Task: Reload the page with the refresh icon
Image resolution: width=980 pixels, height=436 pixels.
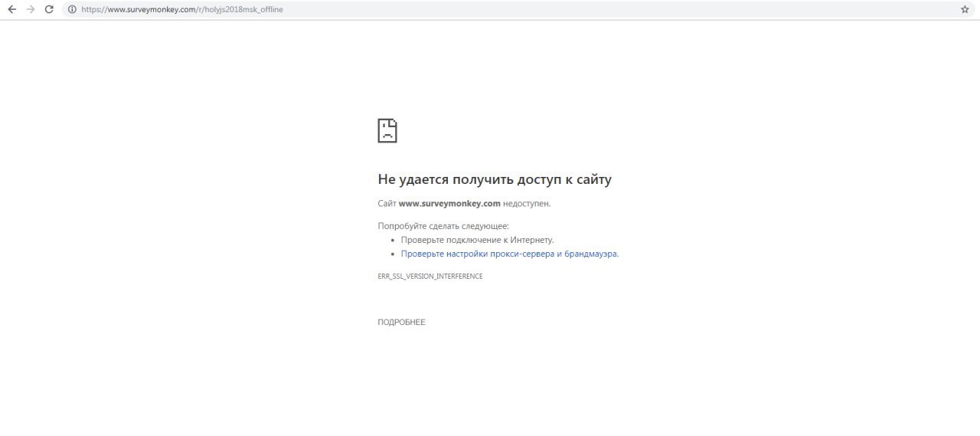Action: point(50,9)
